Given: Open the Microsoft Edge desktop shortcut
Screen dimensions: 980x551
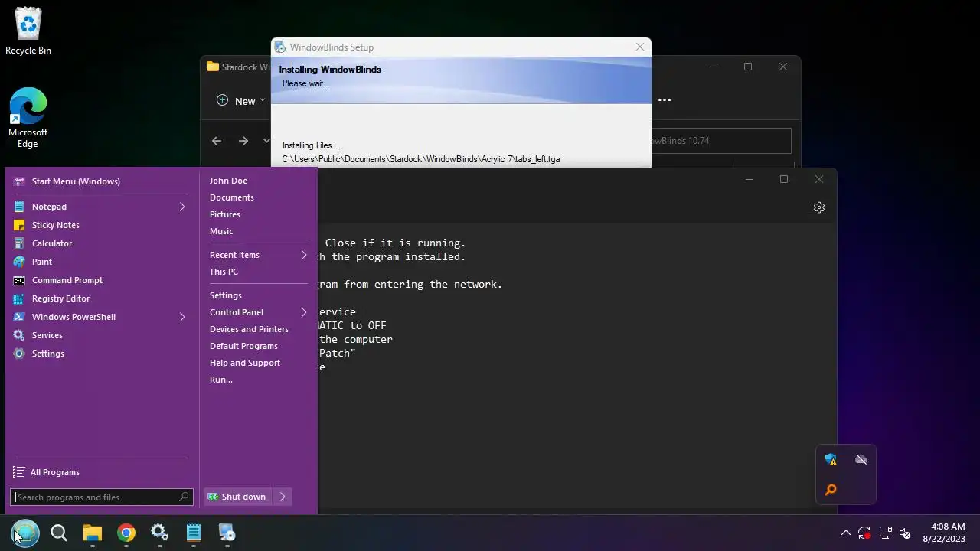Looking at the screenshot, I should tap(28, 118).
